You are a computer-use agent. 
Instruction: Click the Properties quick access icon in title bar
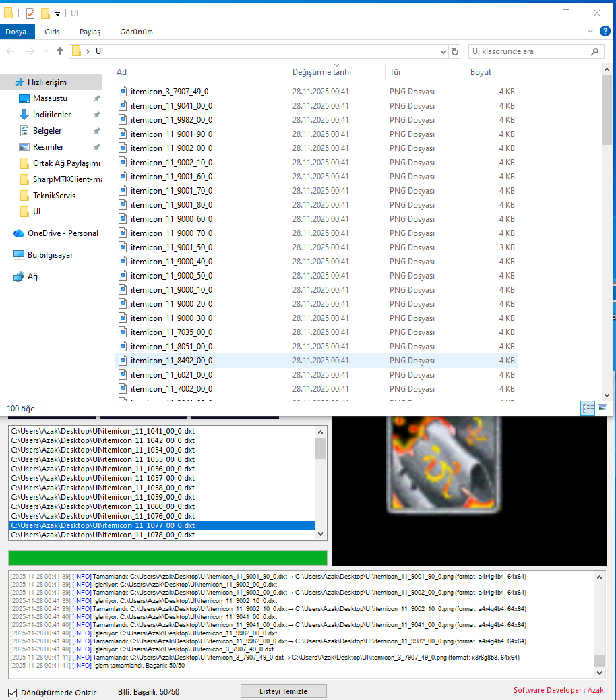coord(30,13)
